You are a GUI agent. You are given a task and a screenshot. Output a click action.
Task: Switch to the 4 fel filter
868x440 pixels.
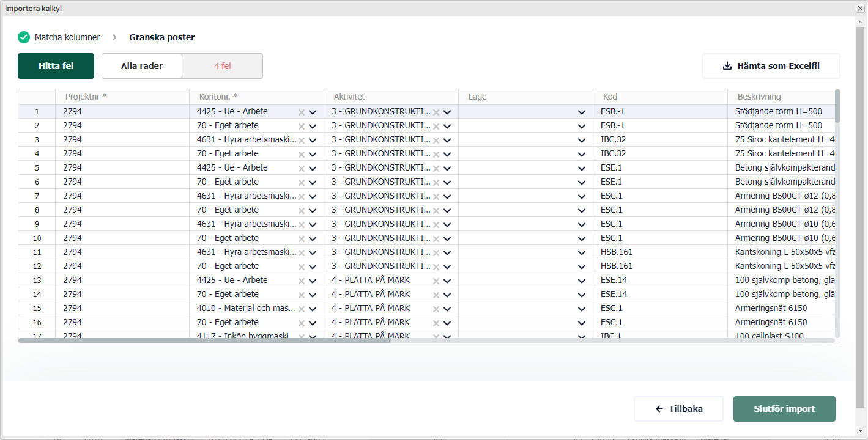tap(222, 66)
